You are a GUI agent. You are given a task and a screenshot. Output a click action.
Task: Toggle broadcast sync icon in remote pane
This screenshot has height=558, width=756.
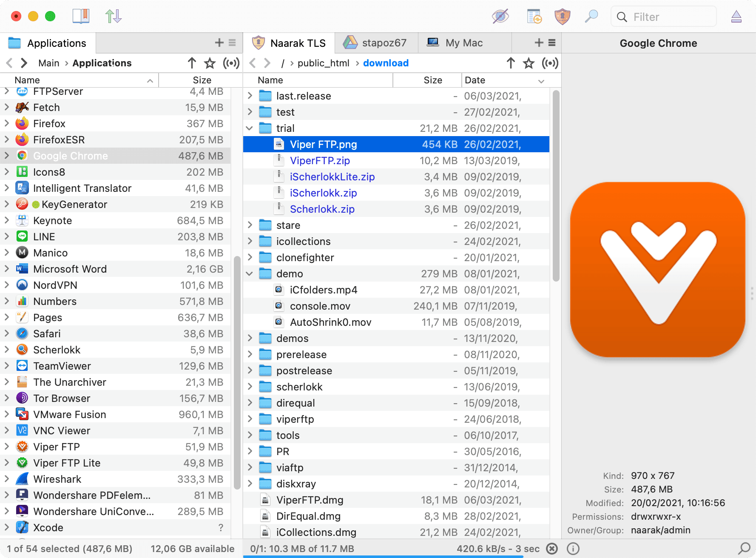click(550, 63)
